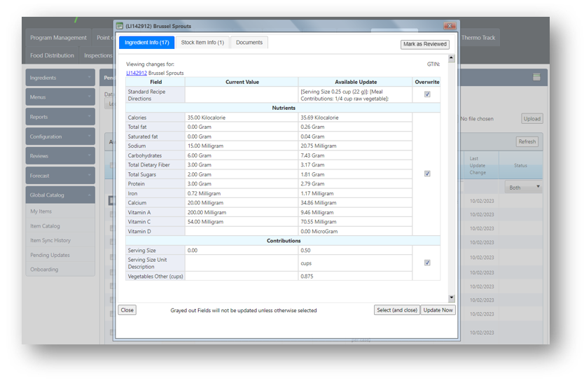The image size is (584, 392).
Task: Open the Both status filter dropdown
Action: [x=523, y=188]
